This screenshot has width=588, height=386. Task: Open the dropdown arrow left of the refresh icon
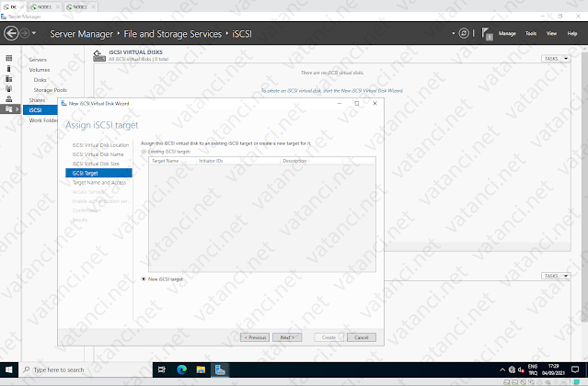click(x=454, y=33)
